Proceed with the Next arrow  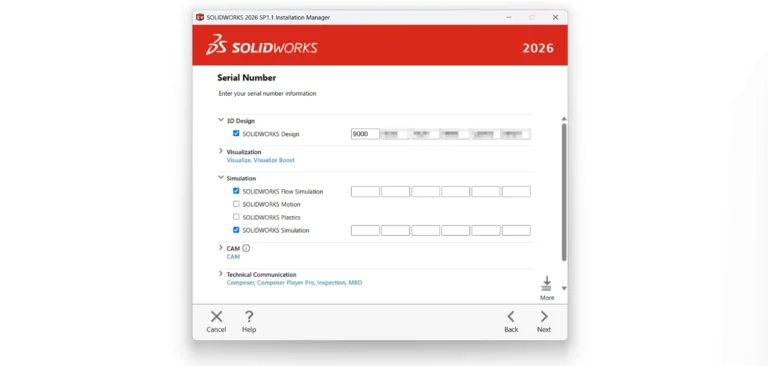coord(544,317)
